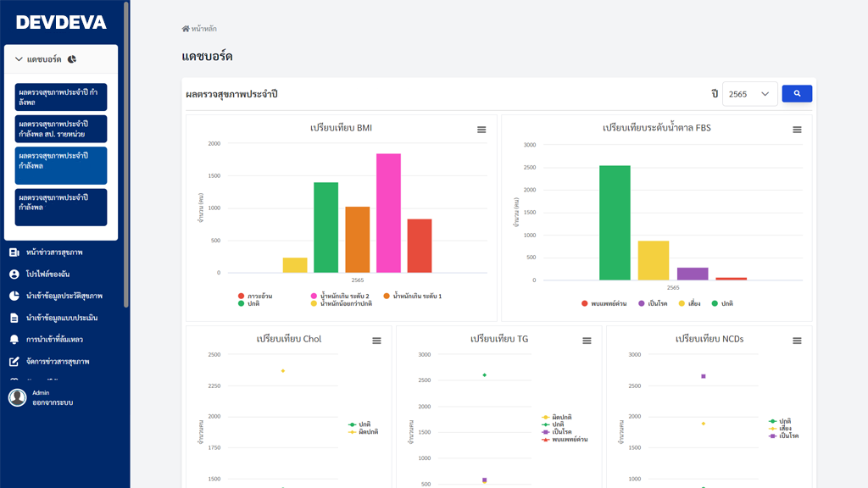The width and height of the screenshot is (868, 488).
Task: Open the year 2565 dropdown
Action: (x=749, y=94)
